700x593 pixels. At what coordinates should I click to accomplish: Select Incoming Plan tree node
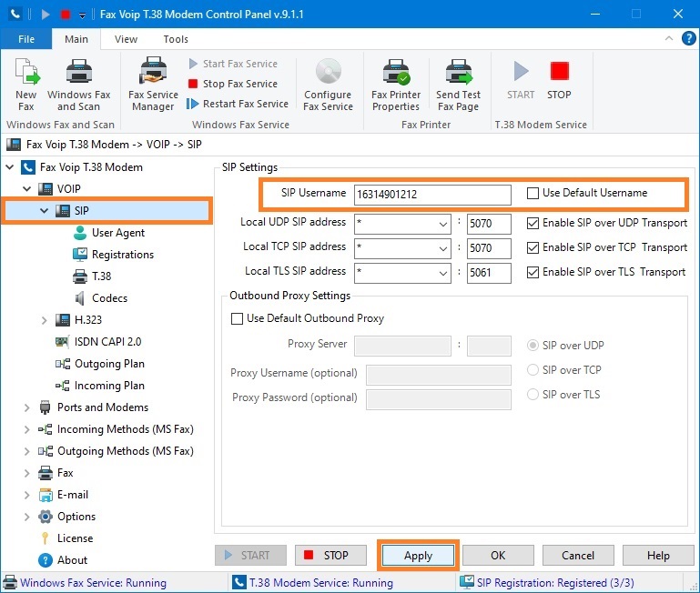99,386
